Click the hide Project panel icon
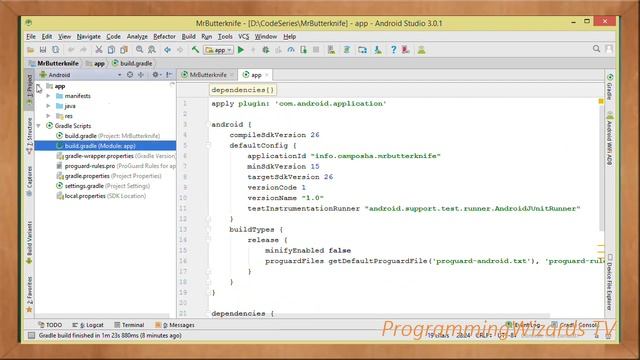 [169, 75]
